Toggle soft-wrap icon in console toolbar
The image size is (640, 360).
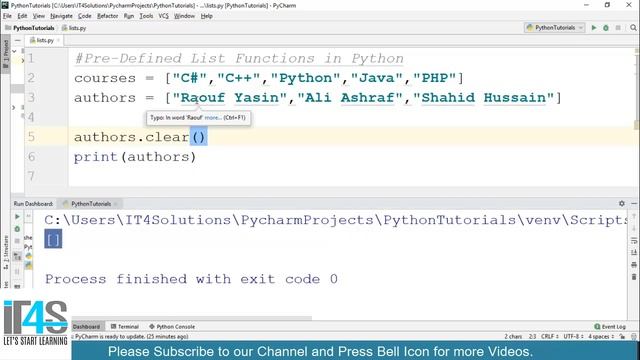[634, 241]
